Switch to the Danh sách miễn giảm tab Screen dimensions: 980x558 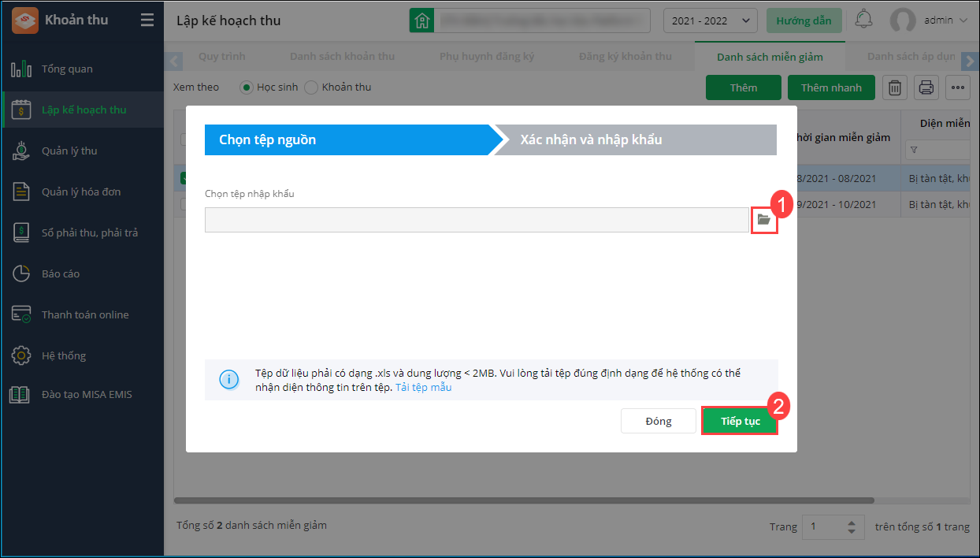click(x=770, y=57)
